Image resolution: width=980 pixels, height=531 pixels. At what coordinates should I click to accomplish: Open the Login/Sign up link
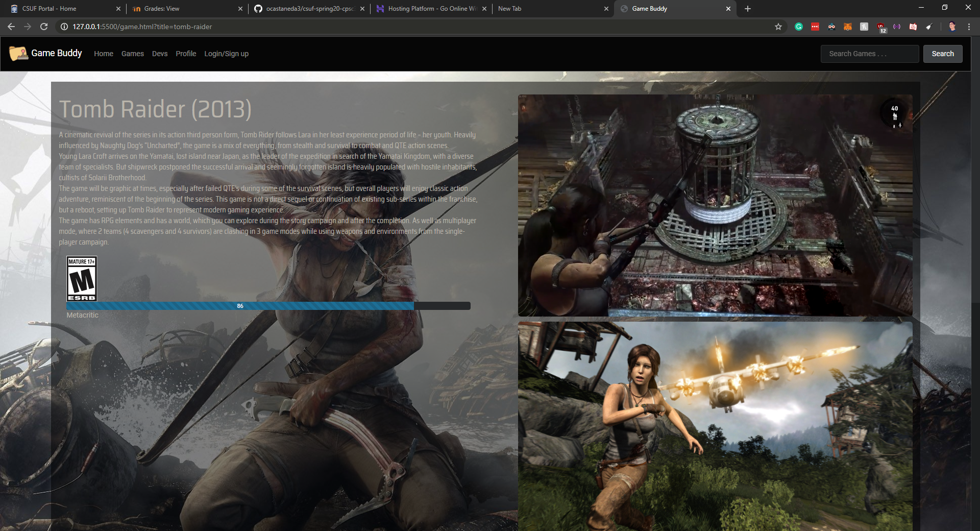(x=226, y=54)
